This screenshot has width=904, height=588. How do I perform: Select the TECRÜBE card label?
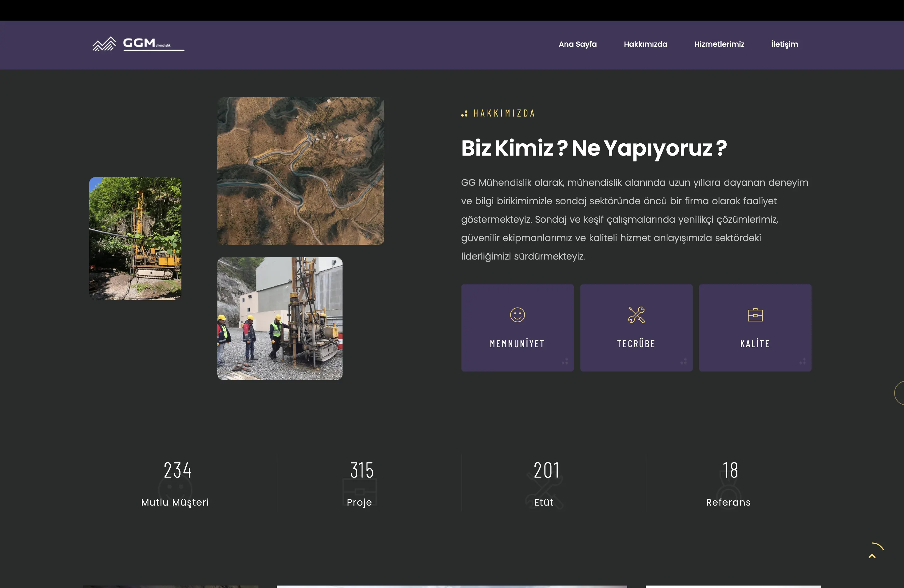tap(636, 344)
